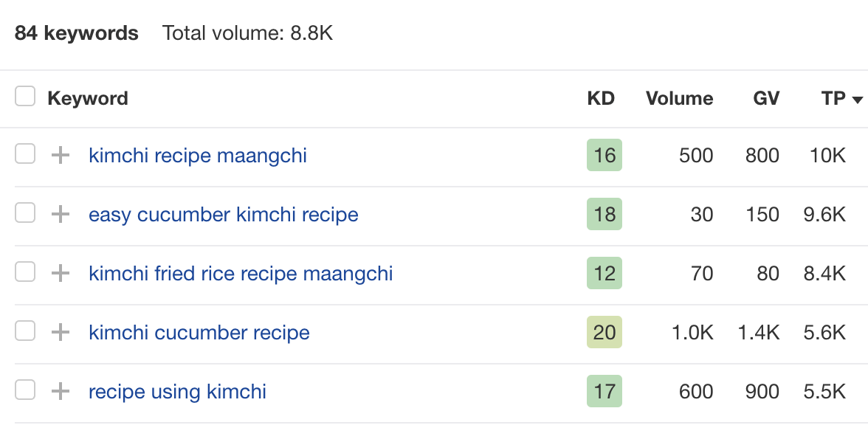Check the "kimchi cucumber recipe" row
The height and width of the screenshot is (425, 868).
click(x=24, y=332)
